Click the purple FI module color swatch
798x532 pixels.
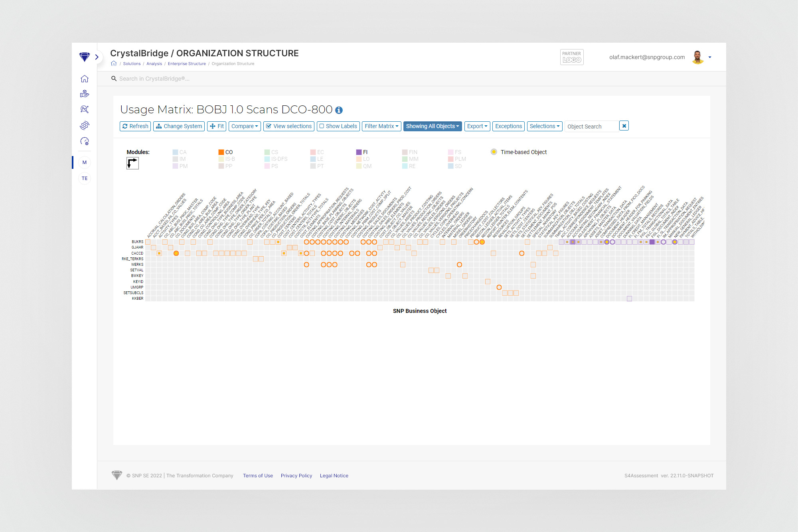[x=359, y=152]
